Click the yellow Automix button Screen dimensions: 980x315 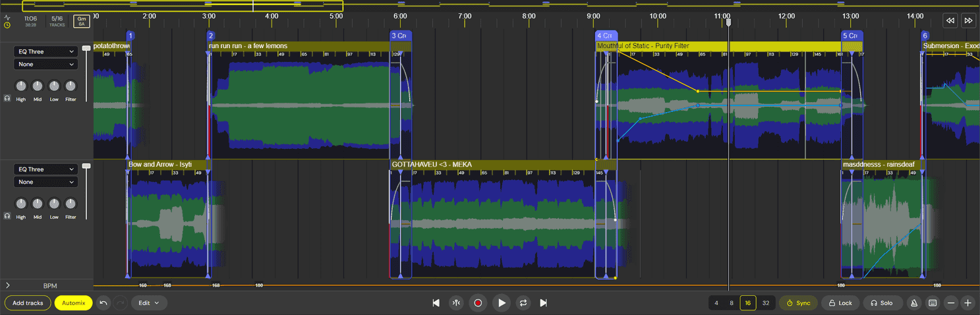(x=73, y=303)
